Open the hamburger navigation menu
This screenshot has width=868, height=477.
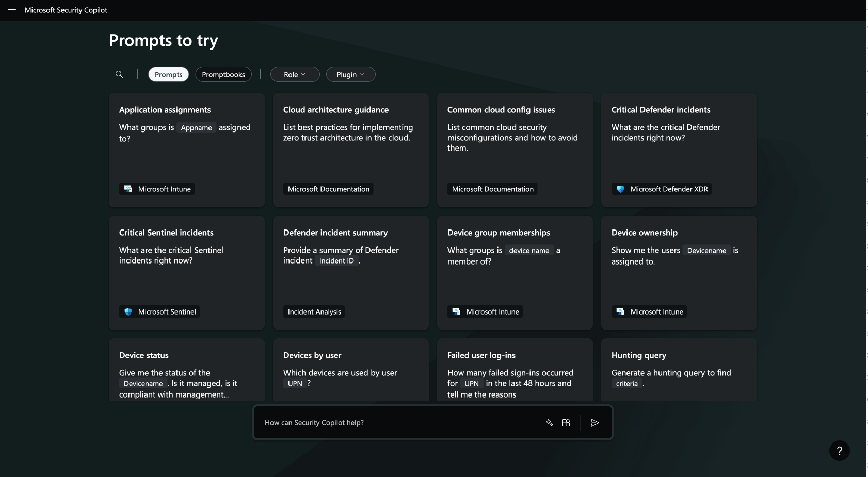click(12, 10)
